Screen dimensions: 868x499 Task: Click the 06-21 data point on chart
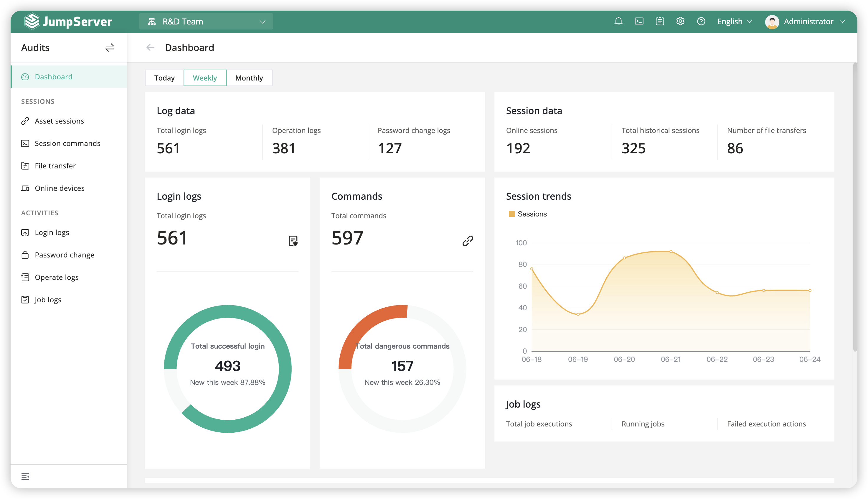pyautogui.click(x=670, y=251)
